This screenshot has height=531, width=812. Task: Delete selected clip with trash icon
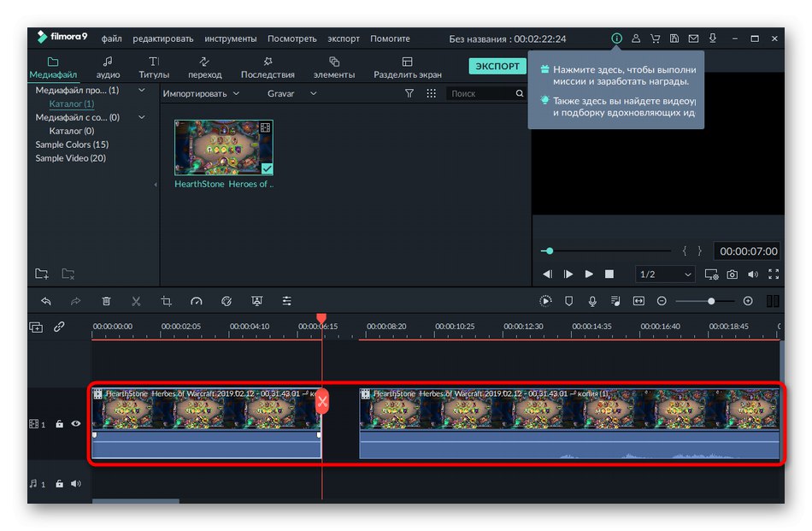(106, 301)
